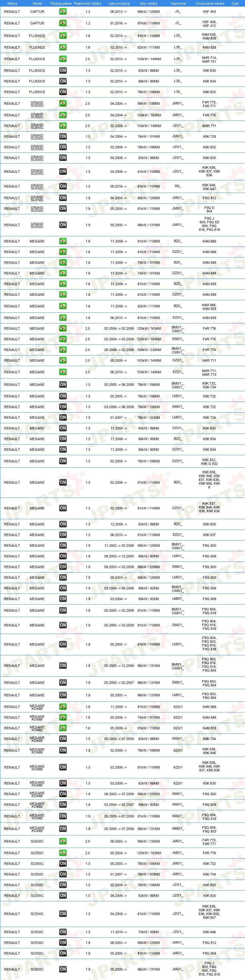Image resolution: width=245 pixels, height=980 pixels.
Task: Click the 08.2006 -> 02.2008 production date
Action: 119,350
